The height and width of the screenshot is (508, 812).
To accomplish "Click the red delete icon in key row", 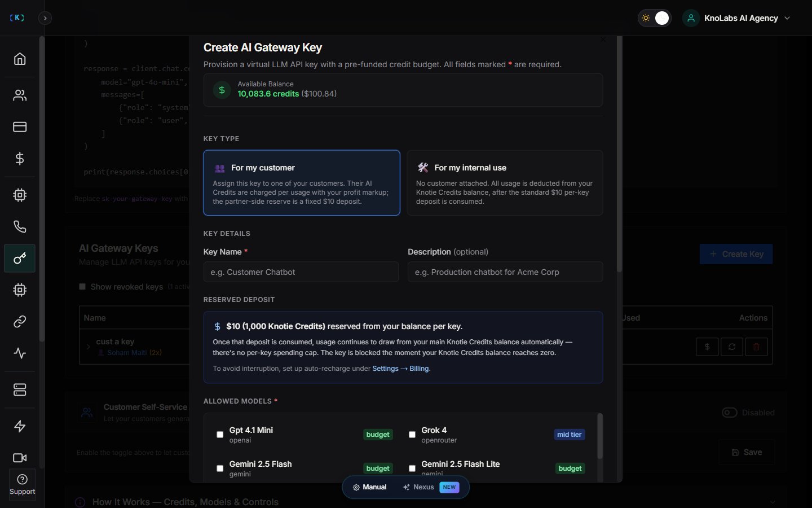I will pos(756,347).
